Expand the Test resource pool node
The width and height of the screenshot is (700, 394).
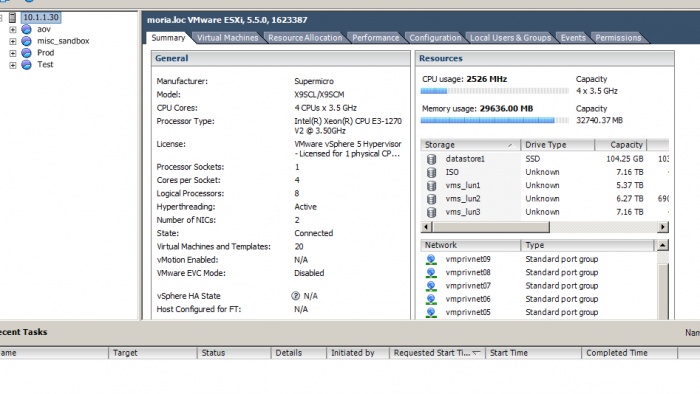coord(12,65)
